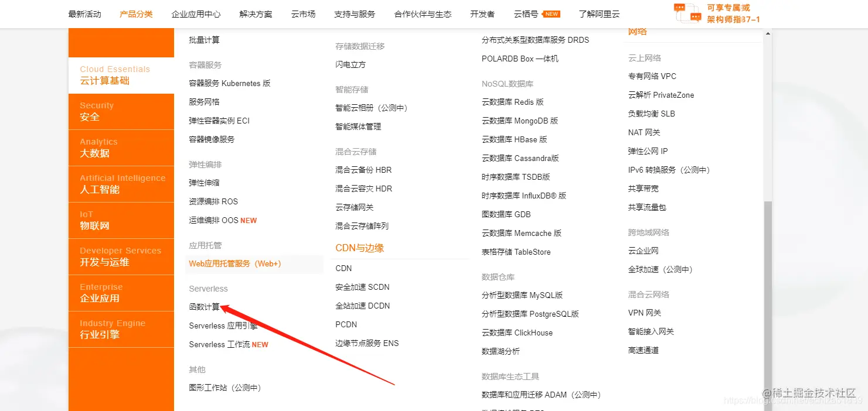Open 支持与服务 nav item
This screenshot has width=868, height=411.
point(355,14)
